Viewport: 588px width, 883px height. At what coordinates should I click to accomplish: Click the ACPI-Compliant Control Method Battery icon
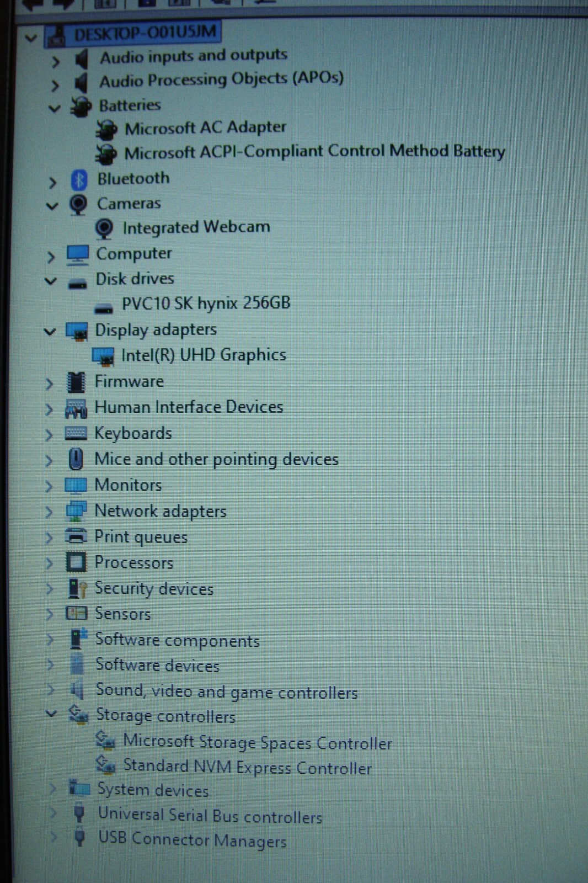106,154
